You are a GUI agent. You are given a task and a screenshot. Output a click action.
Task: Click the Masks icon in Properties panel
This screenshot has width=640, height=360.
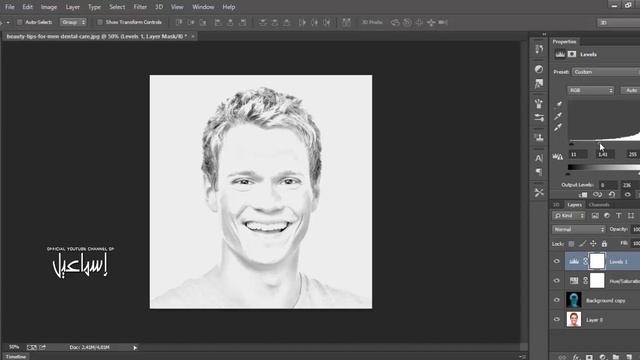572,54
